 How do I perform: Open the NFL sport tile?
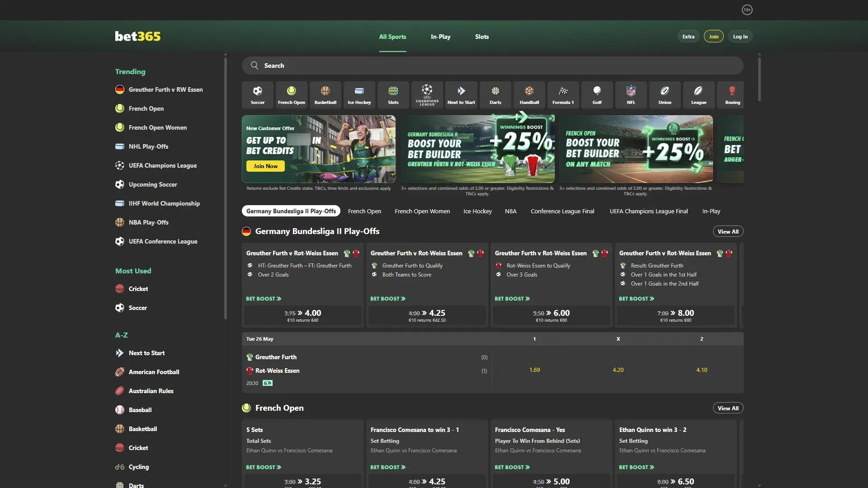(x=631, y=95)
